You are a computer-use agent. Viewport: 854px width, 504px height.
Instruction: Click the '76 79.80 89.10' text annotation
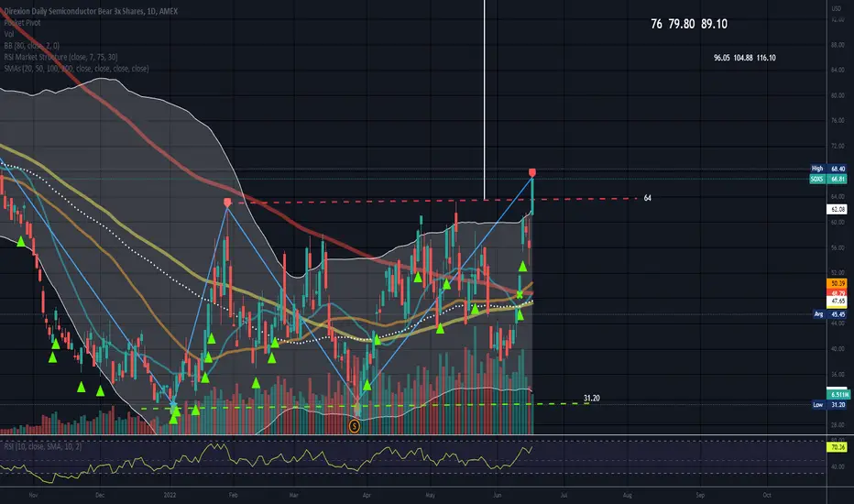689,24
